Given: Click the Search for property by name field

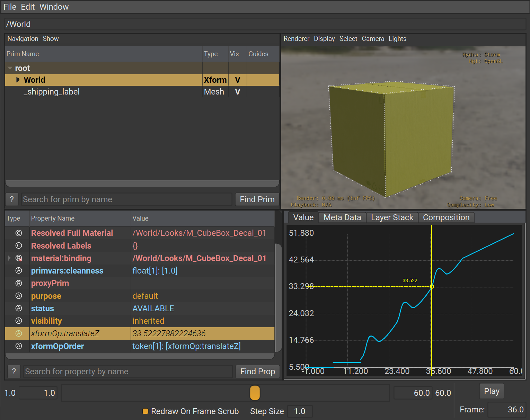Looking at the screenshot, I should tap(128, 372).
